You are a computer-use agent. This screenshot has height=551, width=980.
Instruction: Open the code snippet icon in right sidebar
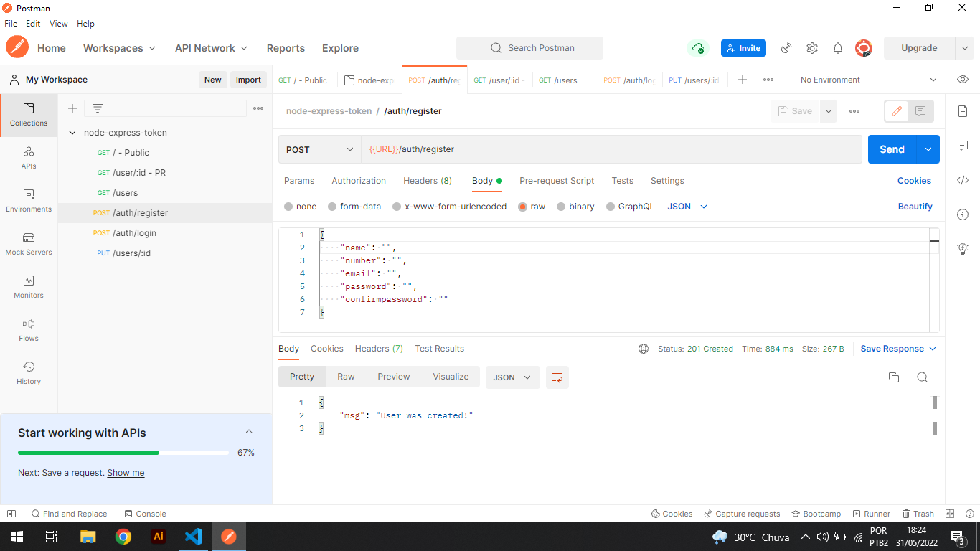pos(963,180)
